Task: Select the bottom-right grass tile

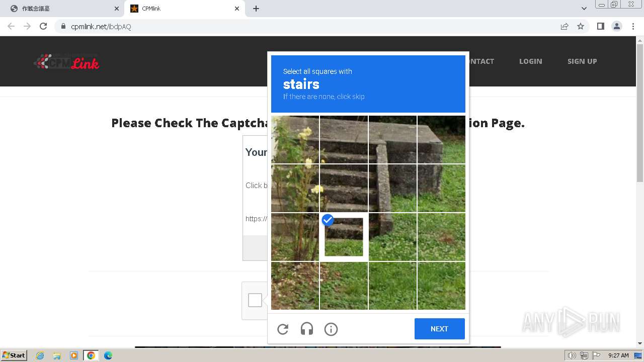Action: pyautogui.click(x=441, y=286)
